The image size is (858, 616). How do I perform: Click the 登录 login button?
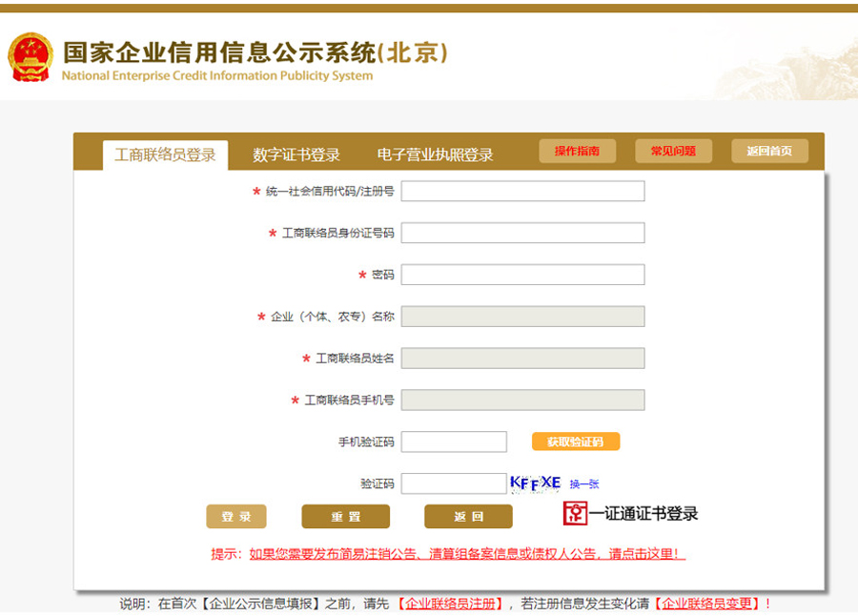coord(236,516)
